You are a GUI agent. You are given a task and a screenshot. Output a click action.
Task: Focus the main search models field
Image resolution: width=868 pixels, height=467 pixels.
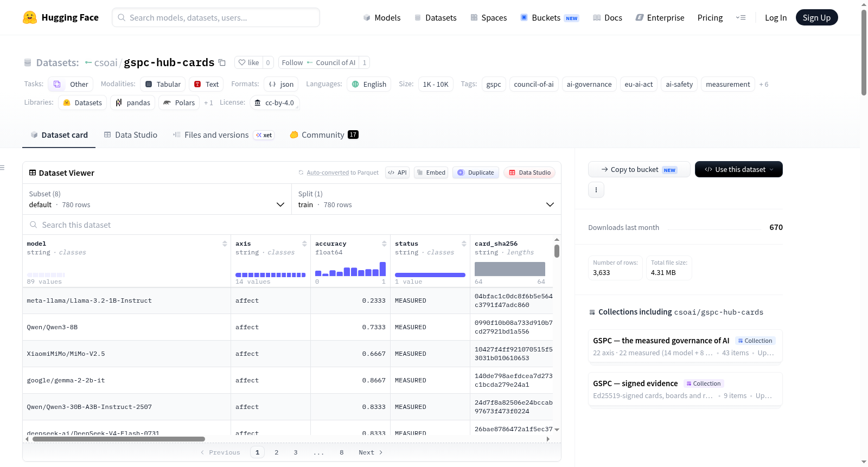pos(216,17)
